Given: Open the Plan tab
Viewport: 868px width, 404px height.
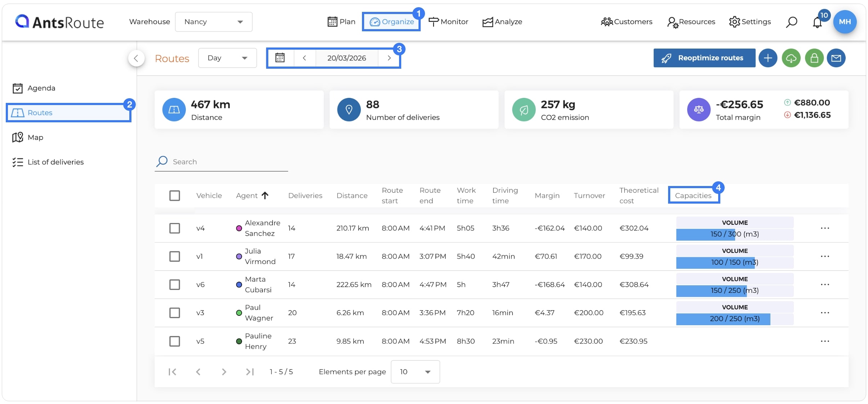Looking at the screenshot, I should pyautogui.click(x=341, y=22).
